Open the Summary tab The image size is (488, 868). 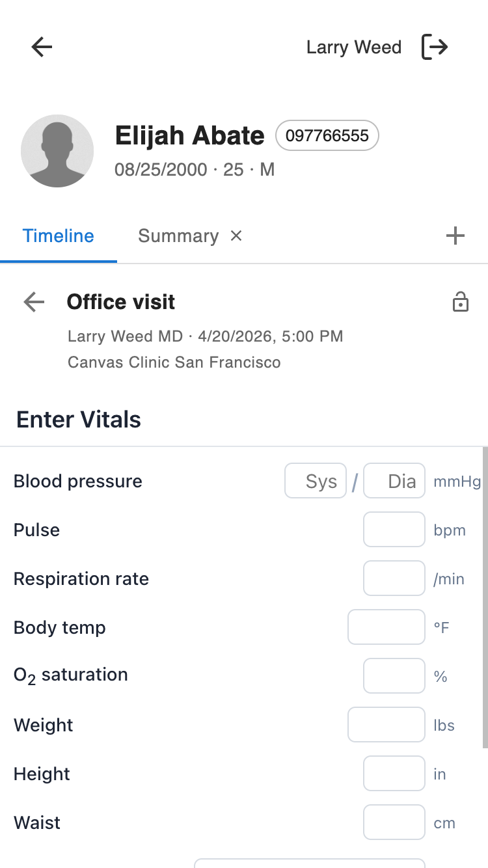pos(178,236)
